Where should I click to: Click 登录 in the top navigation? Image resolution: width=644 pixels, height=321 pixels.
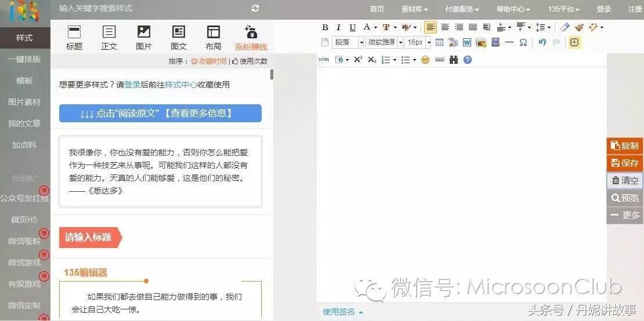tap(604, 9)
